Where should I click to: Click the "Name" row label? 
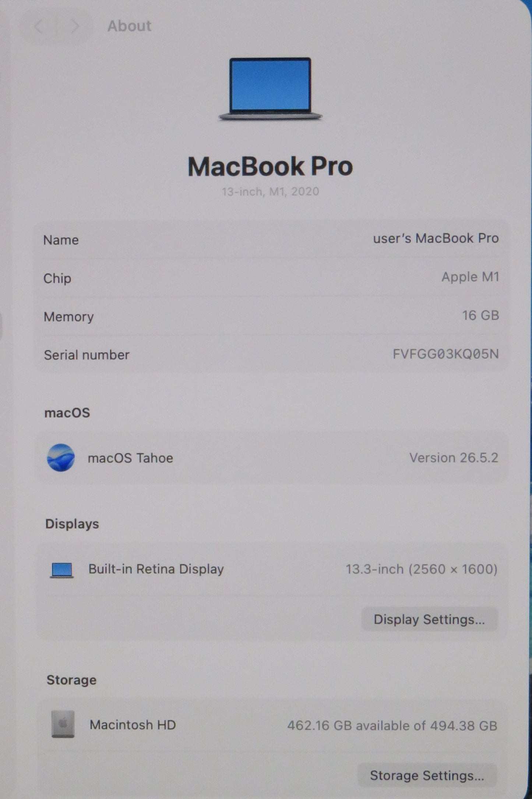coord(61,240)
